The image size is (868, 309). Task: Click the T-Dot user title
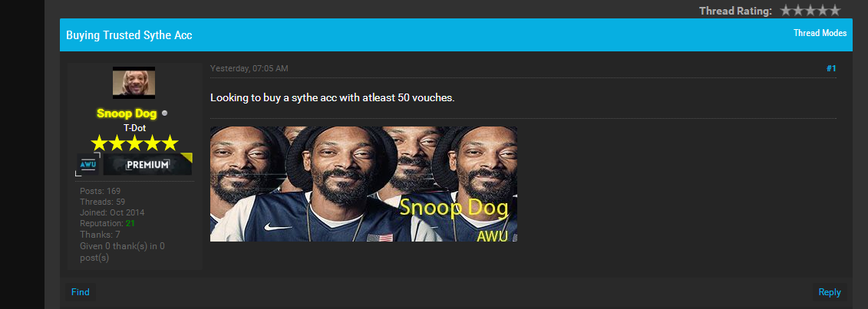tap(134, 128)
